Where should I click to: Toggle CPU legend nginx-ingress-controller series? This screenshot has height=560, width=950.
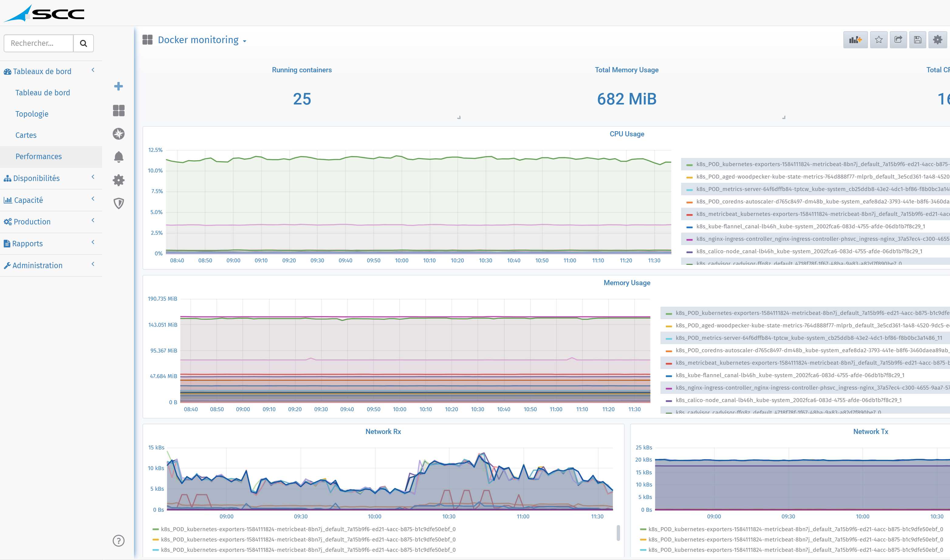[x=823, y=239]
